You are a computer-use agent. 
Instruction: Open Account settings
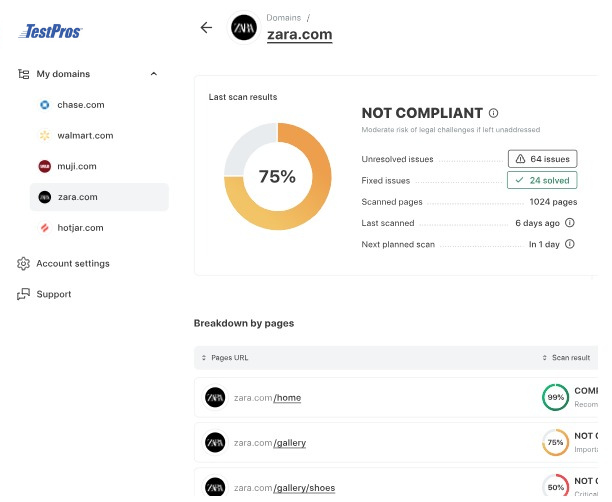click(x=73, y=263)
